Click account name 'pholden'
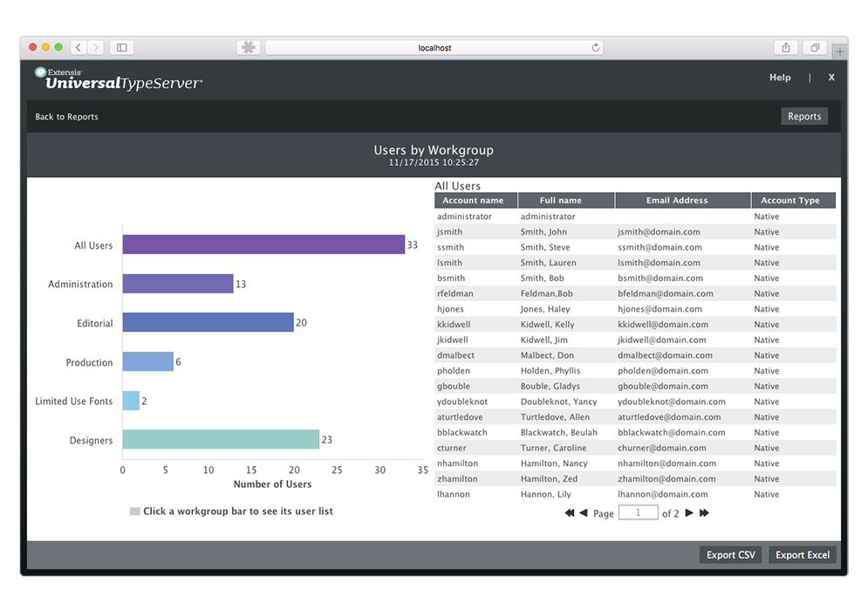 coord(454,371)
